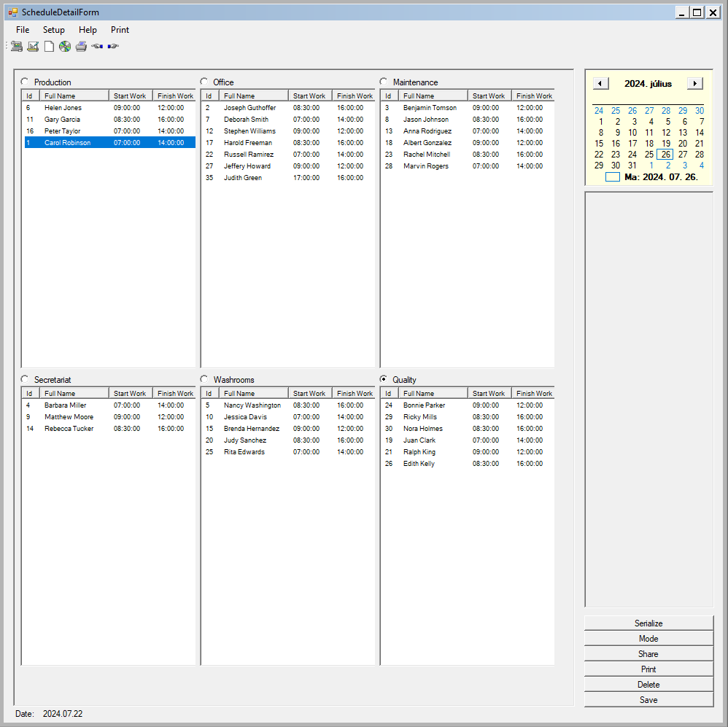Go to previous month in calendar

click(600, 84)
